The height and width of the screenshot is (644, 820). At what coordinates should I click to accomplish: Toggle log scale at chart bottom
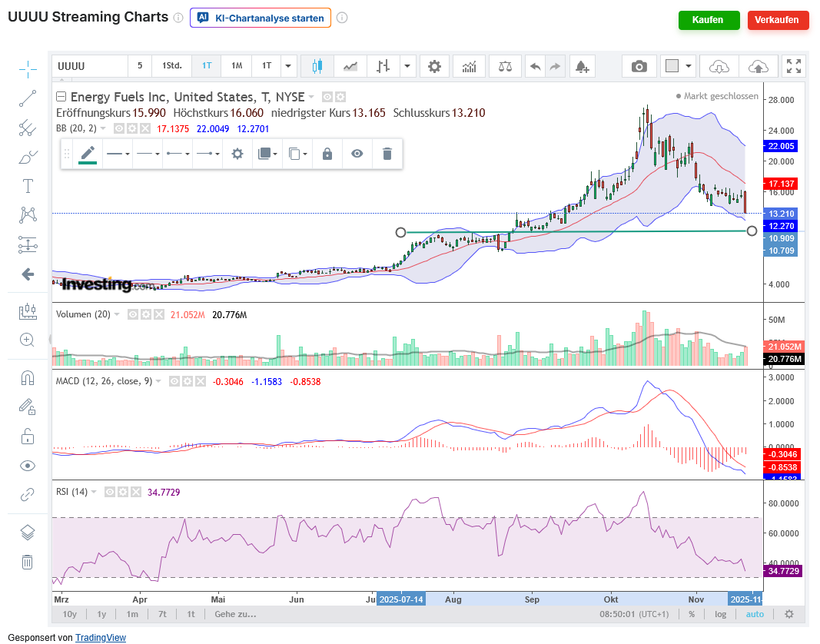(720, 614)
